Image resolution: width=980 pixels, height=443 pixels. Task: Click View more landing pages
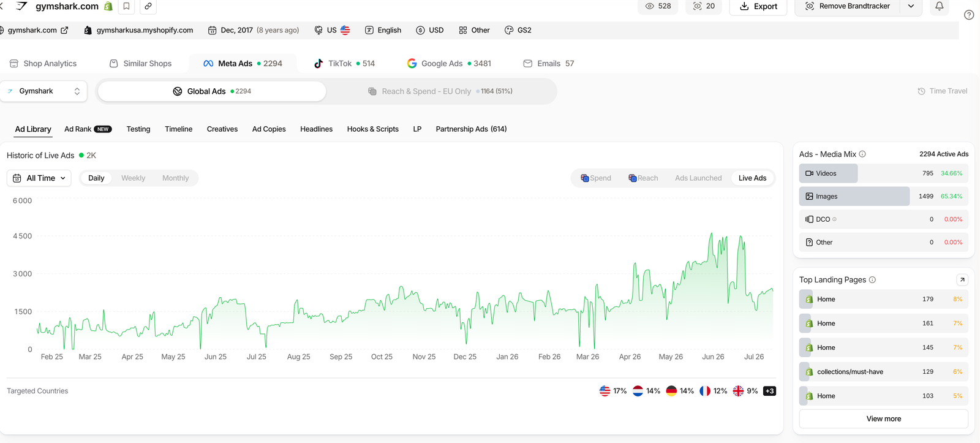click(883, 419)
